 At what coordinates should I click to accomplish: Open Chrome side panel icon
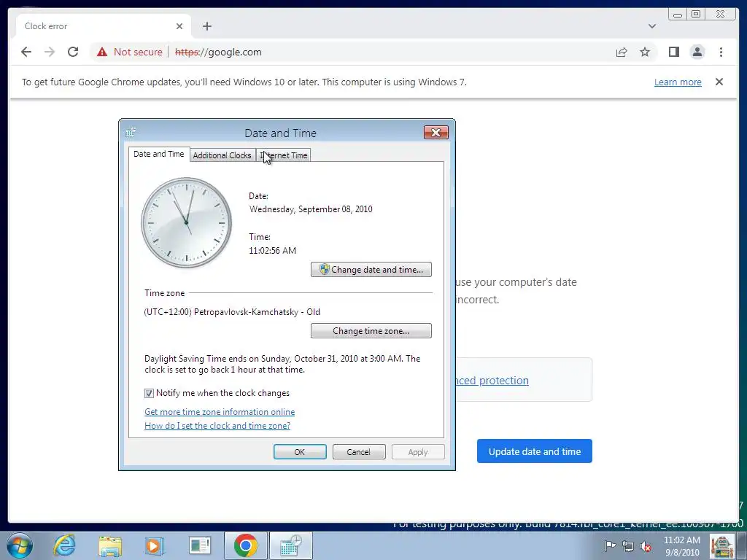[673, 52]
